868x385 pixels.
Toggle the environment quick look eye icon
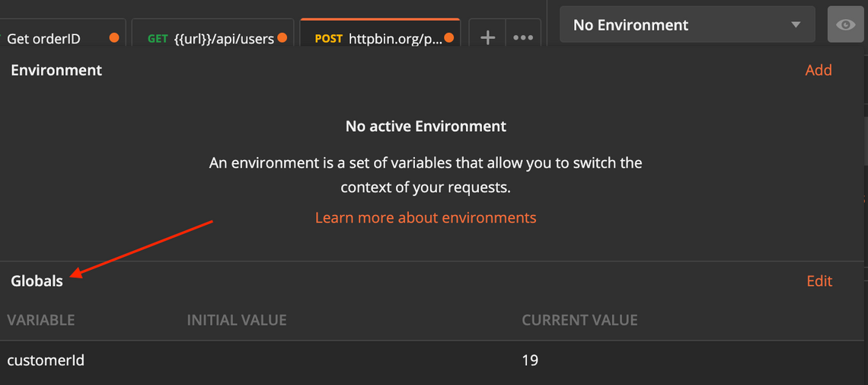tap(845, 25)
